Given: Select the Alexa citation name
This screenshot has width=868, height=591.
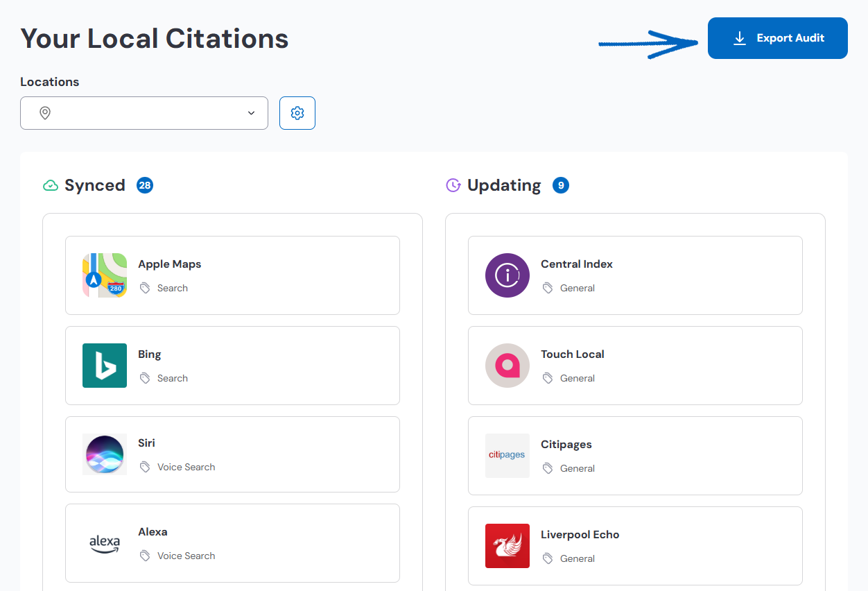Looking at the screenshot, I should pos(153,532).
